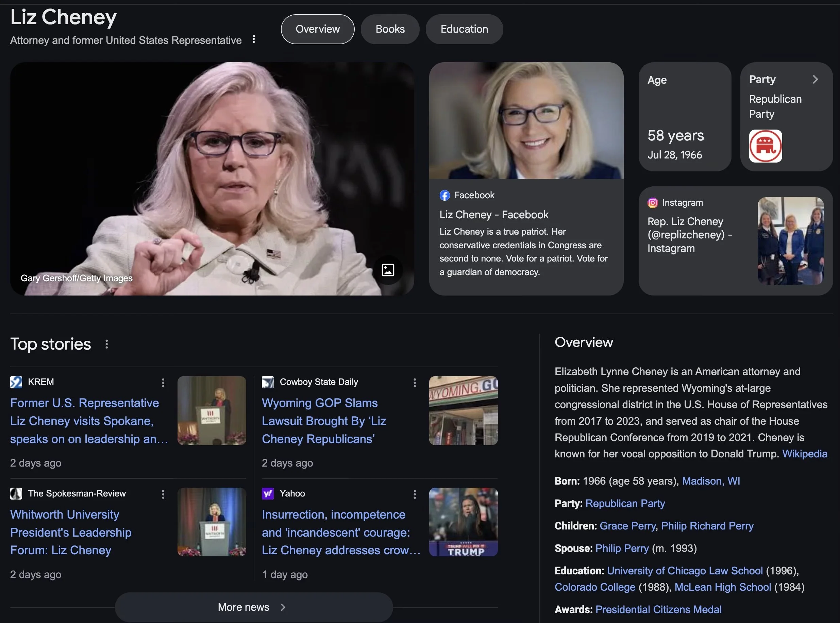Click the Madison, WI birthplace link

pos(711,481)
